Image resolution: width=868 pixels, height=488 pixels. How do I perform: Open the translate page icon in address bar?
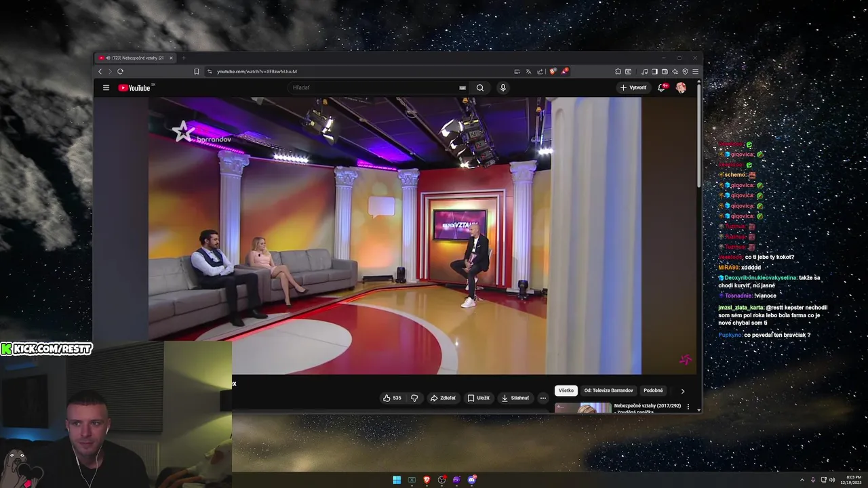[528, 71]
